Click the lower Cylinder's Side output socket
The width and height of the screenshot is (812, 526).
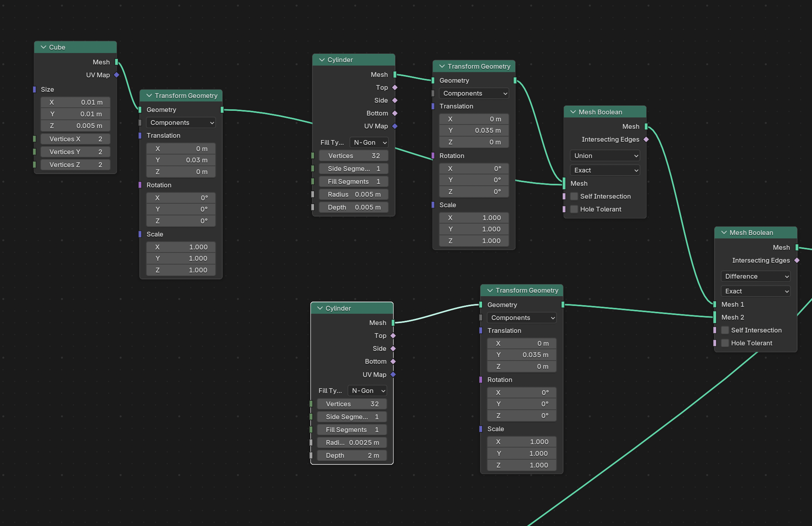click(393, 348)
